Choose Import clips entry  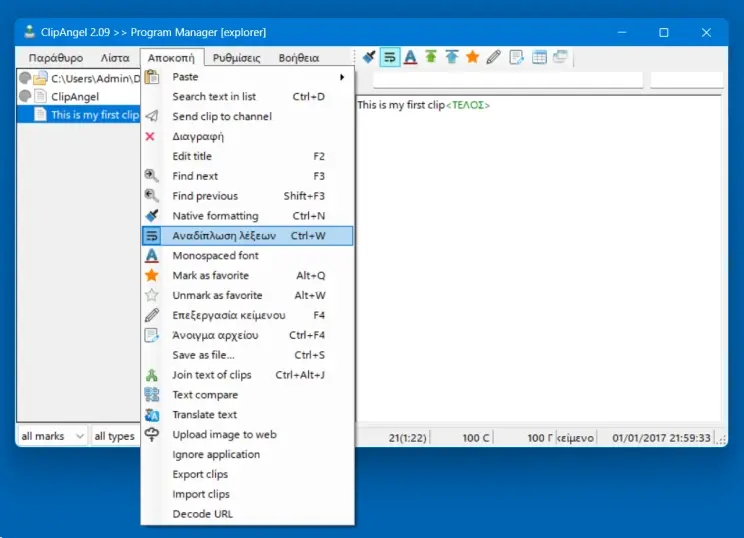click(248, 494)
